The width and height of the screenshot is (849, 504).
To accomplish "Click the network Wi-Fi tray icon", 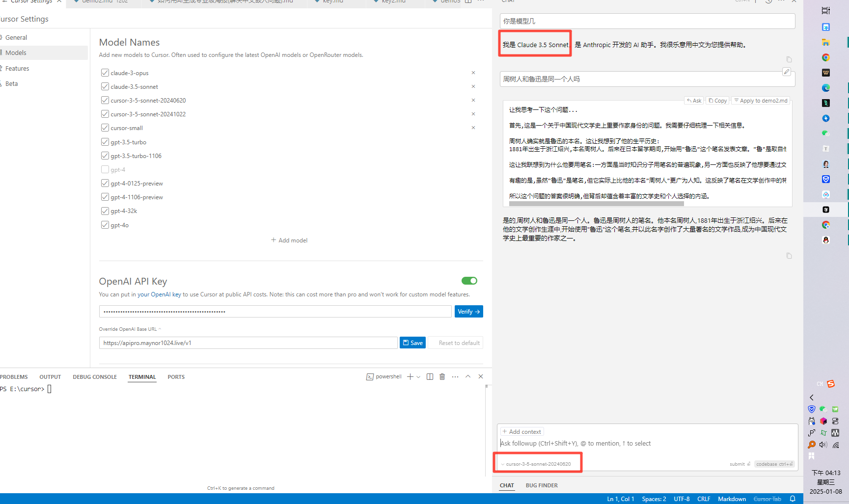I will click(x=835, y=445).
